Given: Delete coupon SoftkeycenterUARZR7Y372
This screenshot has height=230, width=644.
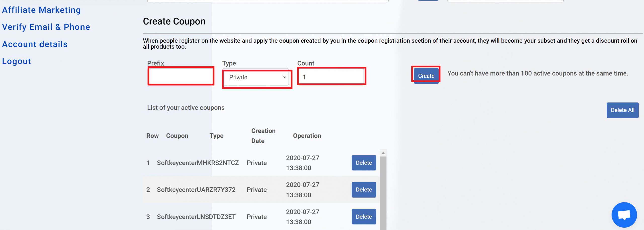Looking at the screenshot, I should (x=364, y=190).
